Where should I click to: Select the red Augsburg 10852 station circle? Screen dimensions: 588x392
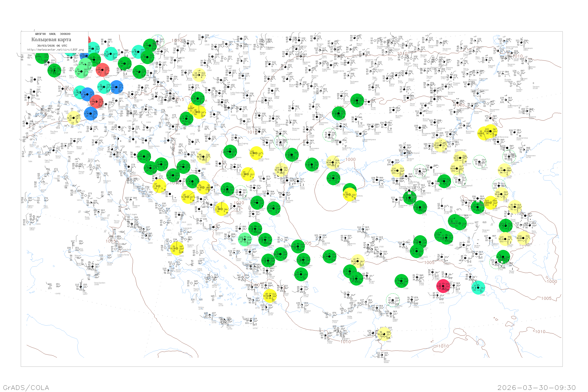[x=96, y=102]
